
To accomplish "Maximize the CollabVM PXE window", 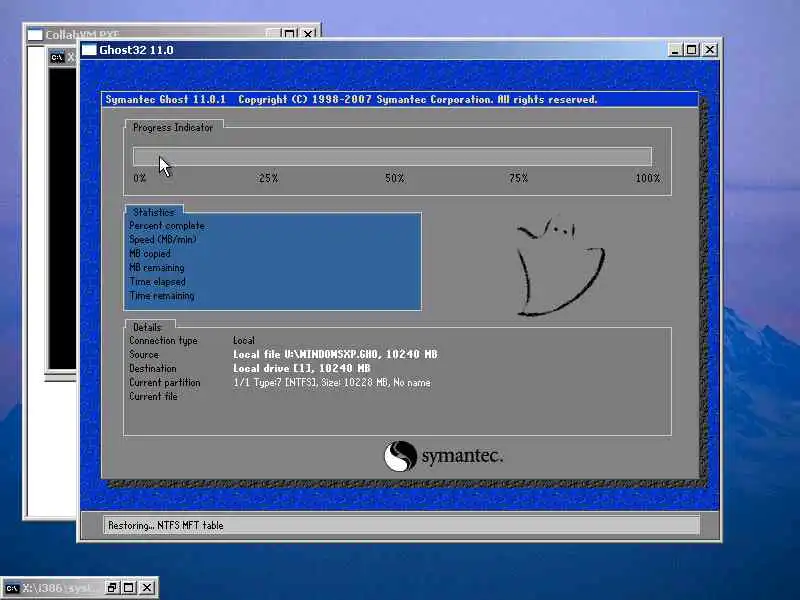I will [289, 34].
